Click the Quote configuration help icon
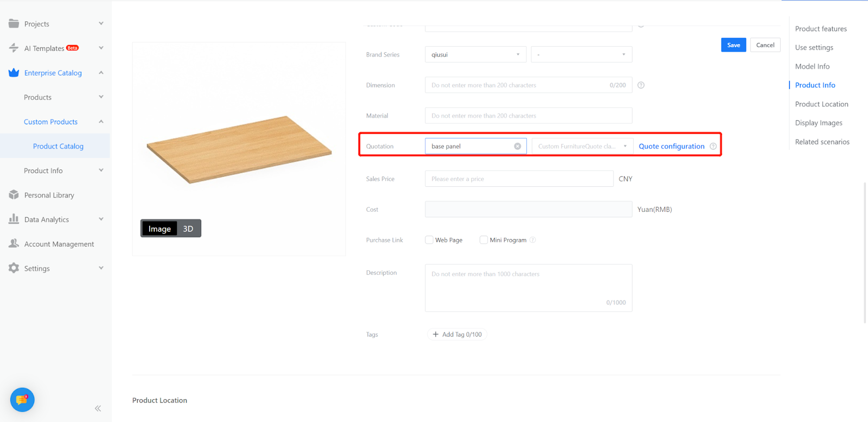 tap(713, 146)
